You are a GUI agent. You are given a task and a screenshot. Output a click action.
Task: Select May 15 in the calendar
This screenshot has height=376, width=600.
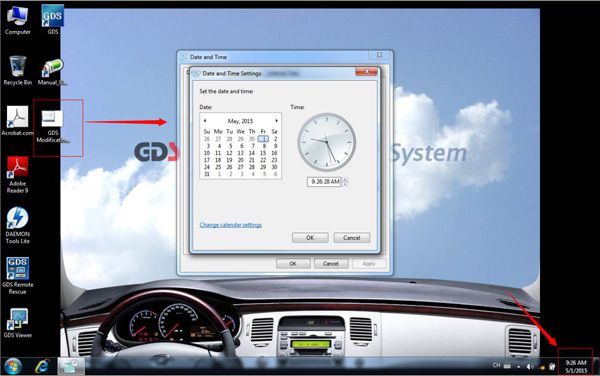click(263, 153)
